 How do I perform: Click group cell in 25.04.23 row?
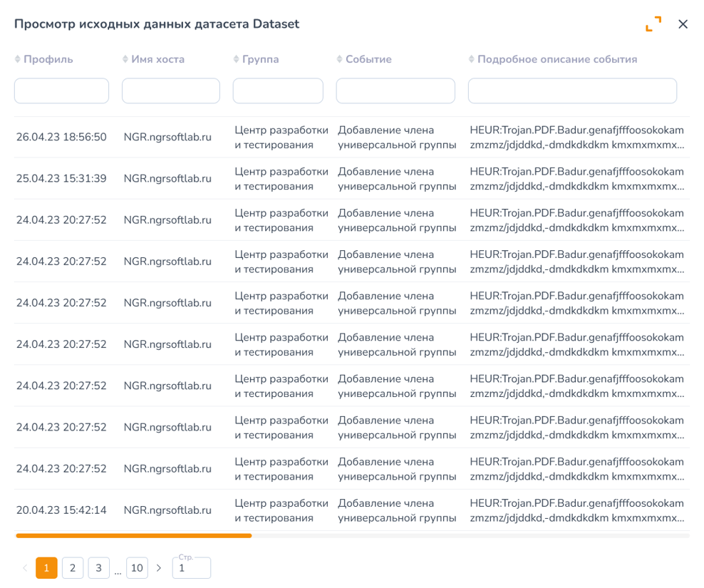281,179
